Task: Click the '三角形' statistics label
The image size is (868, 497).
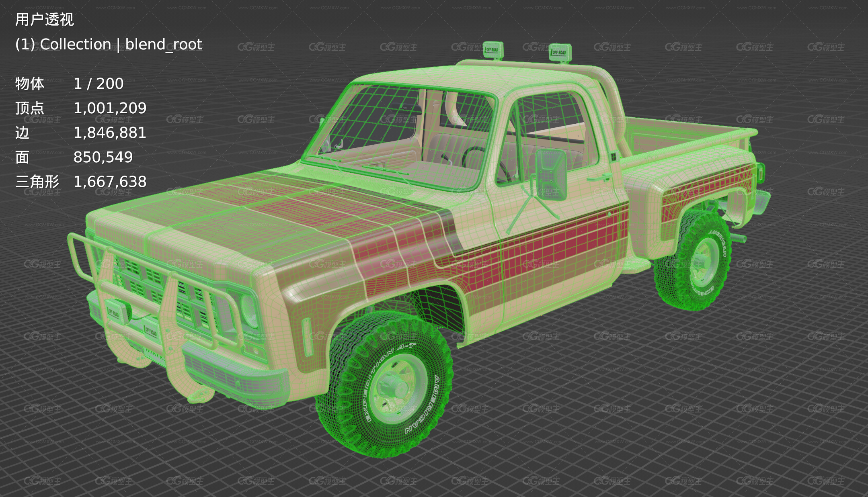Action: point(37,182)
